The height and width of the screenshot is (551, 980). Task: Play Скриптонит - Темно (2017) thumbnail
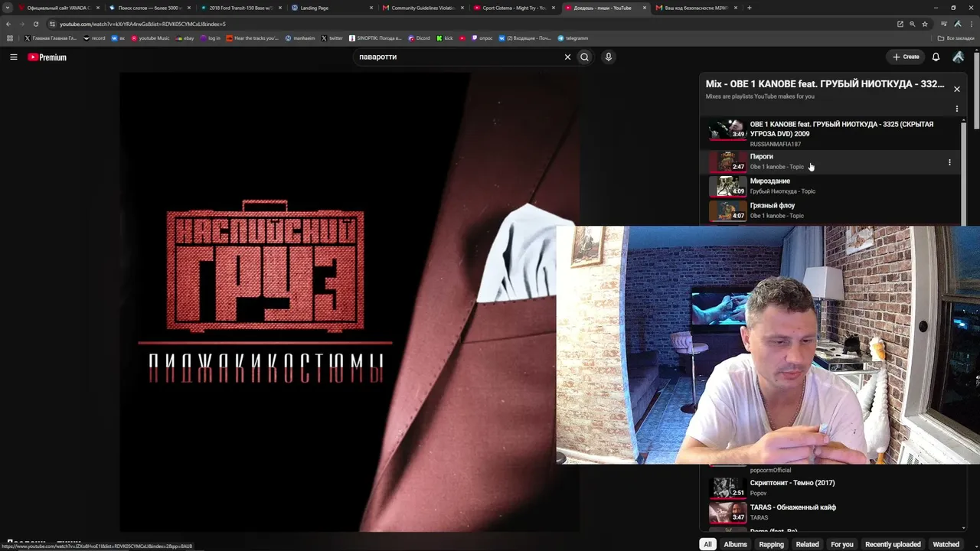(x=727, y=487)
